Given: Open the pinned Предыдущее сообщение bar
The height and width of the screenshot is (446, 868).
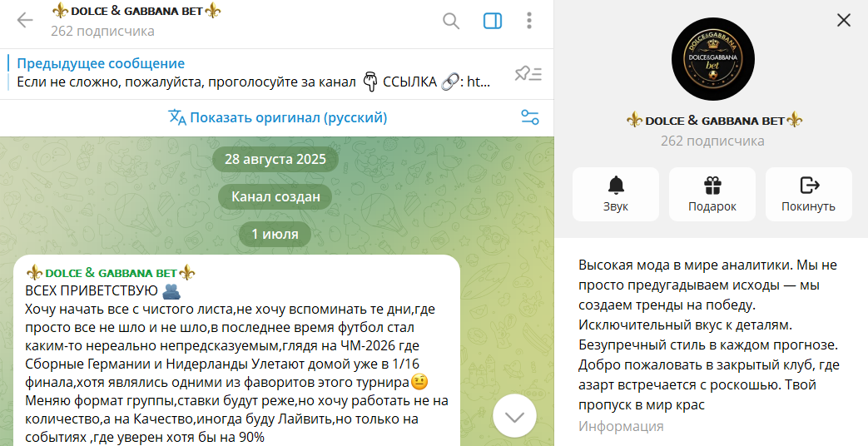Looking at the screenshot, I should (254, 73).
